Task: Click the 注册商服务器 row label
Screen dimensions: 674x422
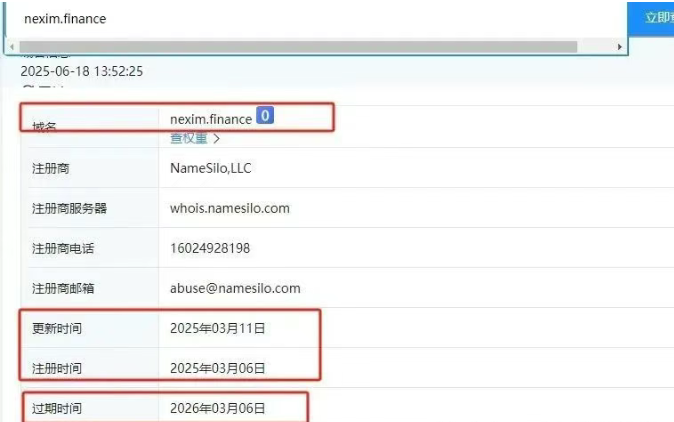Action: pyautogui.click(x=69, y=208)
